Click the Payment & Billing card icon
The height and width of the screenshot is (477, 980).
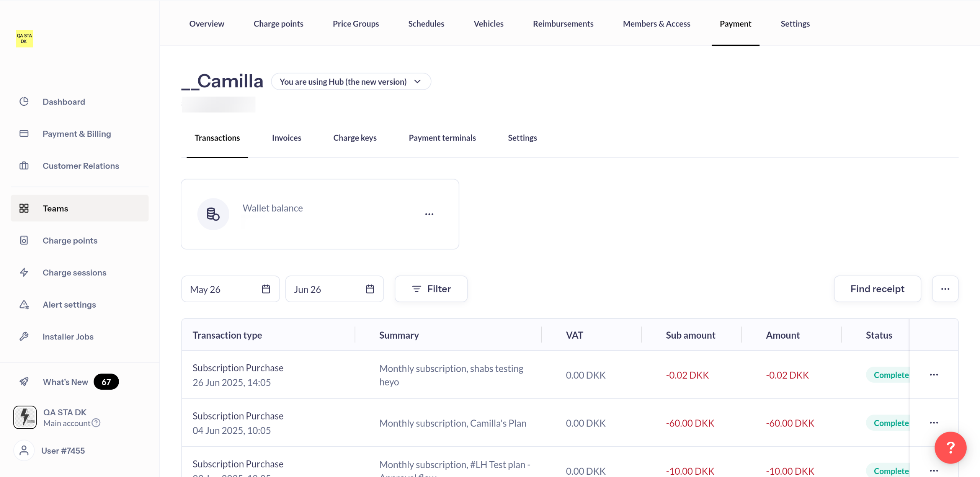[x=24, y=134]
